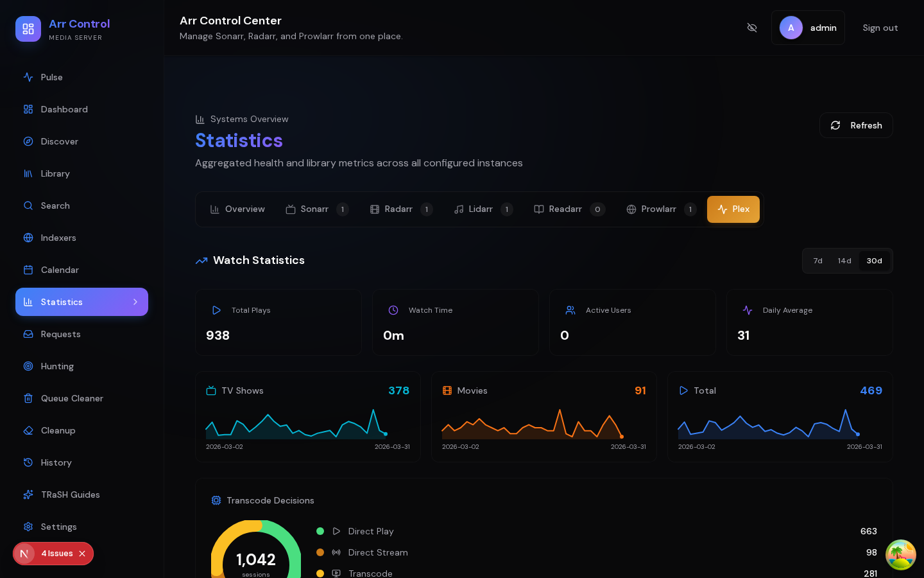Click the admin avatar circle
Screen dimensions: 924x578
(791, 28)
